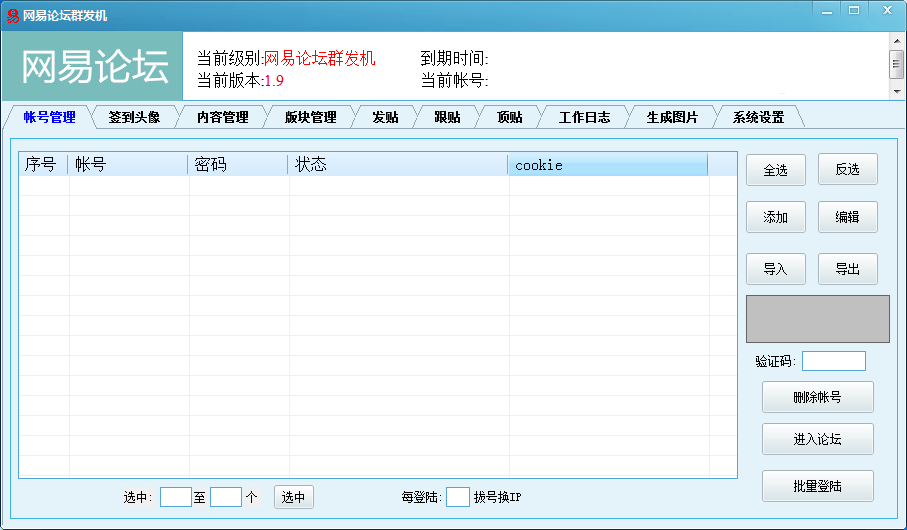This screenshot has height=530, width=907.
Task: Click the header panel scroll up arrow
Action: point(897,41)
